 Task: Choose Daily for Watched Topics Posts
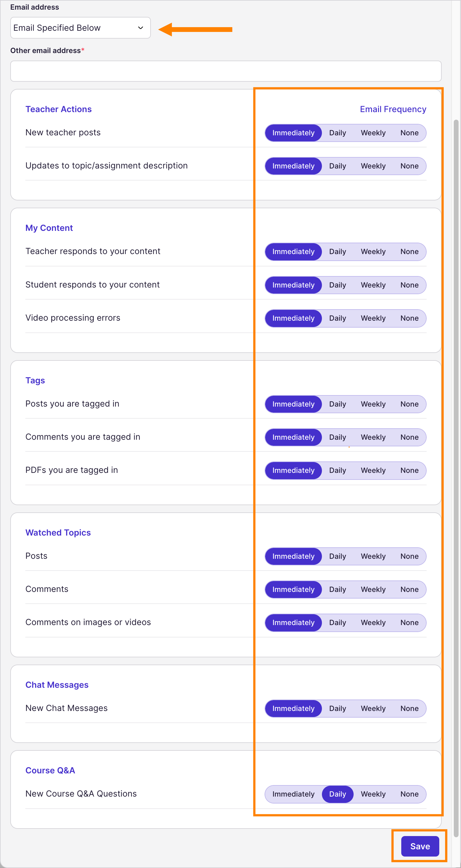click(337, 556)
